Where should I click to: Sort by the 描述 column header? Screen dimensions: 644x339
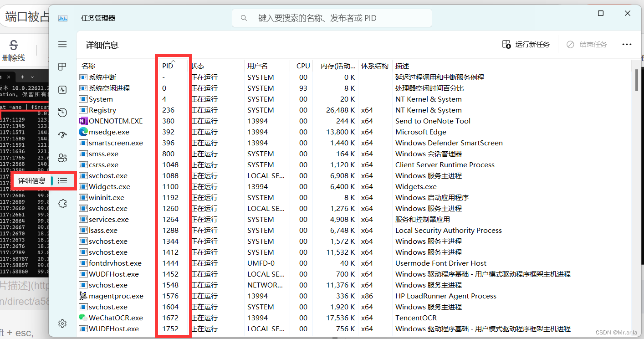point(512,66)
